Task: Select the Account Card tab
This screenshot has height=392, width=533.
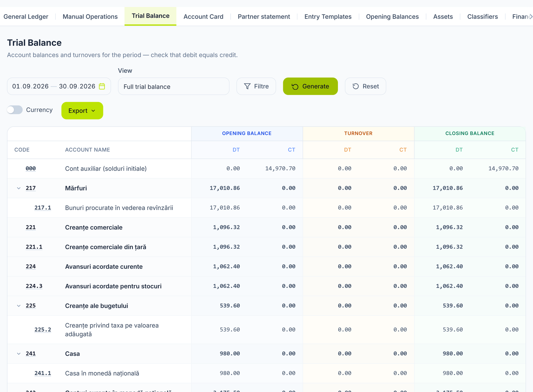Action: [x=204, y=17]
